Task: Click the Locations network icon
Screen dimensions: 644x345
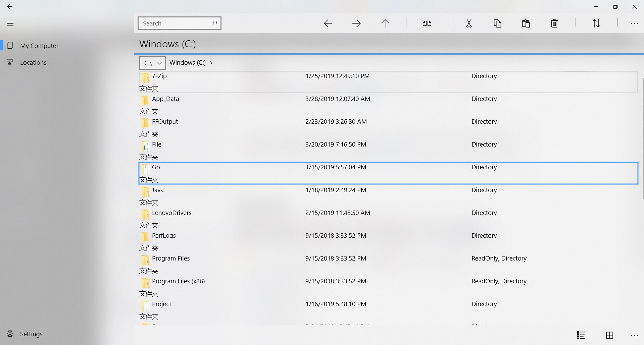Action: coord(10,62)
